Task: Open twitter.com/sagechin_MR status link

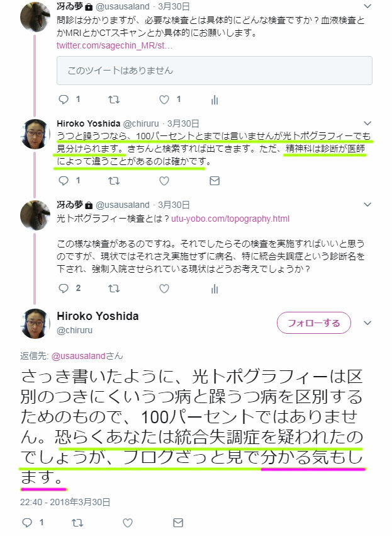Action: pyautogui.click(x=115, y=45)
